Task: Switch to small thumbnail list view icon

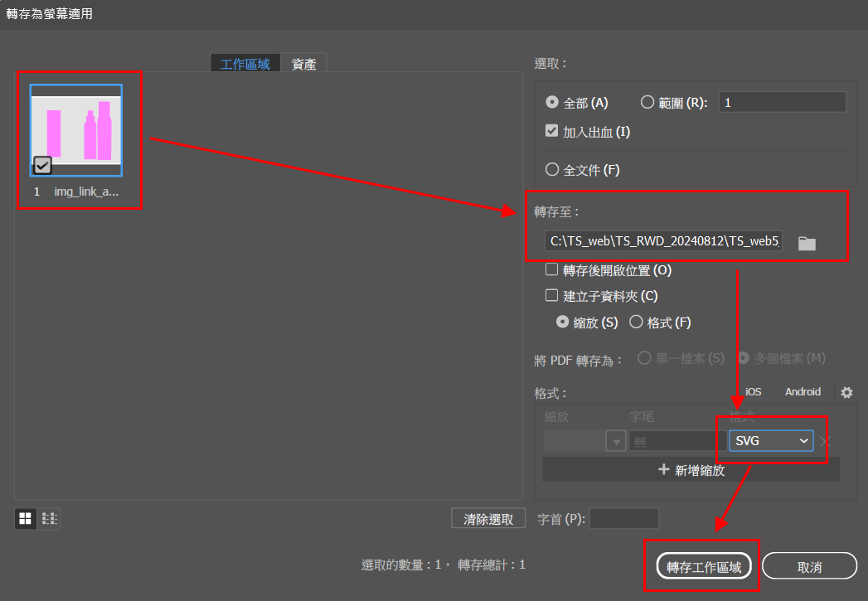Action: pos(50,519)
